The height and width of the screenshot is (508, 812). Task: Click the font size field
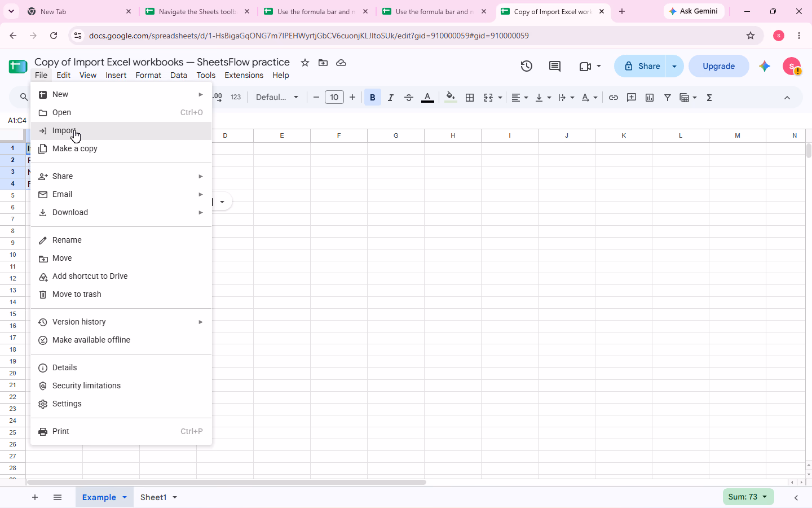point(334,98)
